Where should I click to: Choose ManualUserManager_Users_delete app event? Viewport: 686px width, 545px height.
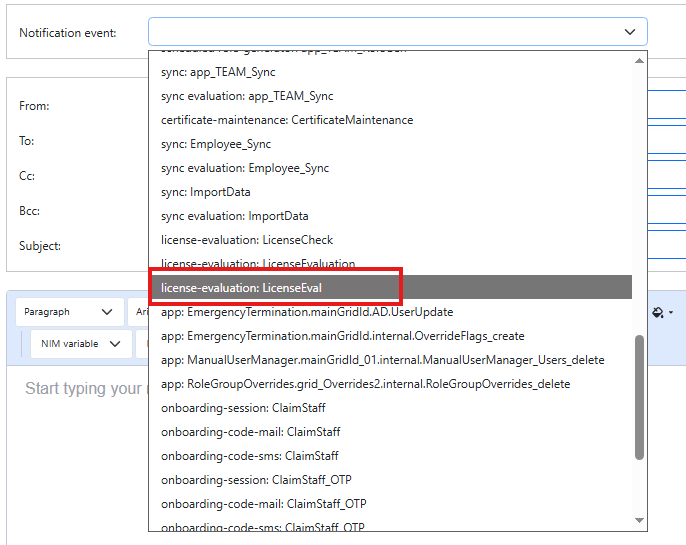(x=390, y=360)
